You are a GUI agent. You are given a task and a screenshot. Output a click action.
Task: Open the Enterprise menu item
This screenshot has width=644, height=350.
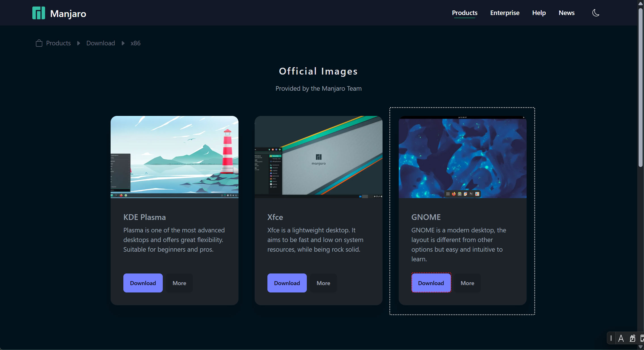(x=505, y=13)
